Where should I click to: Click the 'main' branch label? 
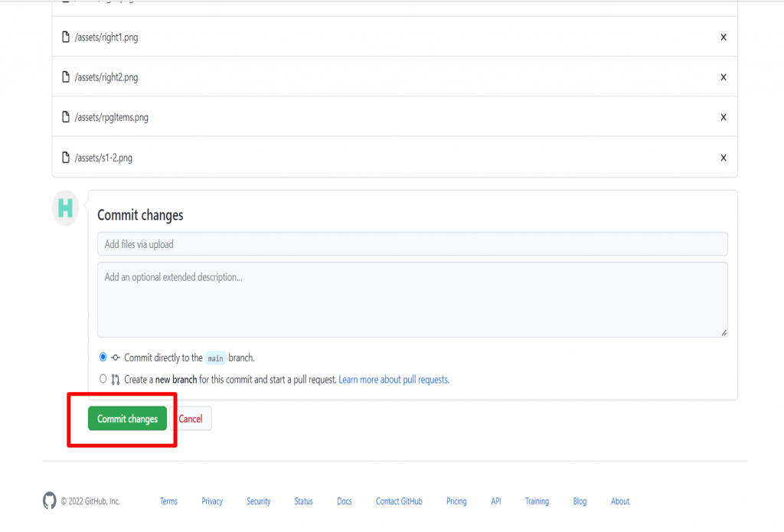point(215,358)
